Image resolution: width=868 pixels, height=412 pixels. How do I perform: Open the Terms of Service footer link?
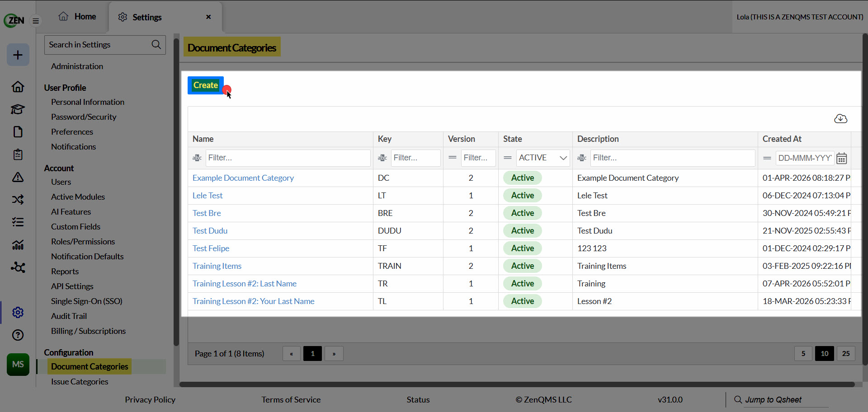[291, 400]
